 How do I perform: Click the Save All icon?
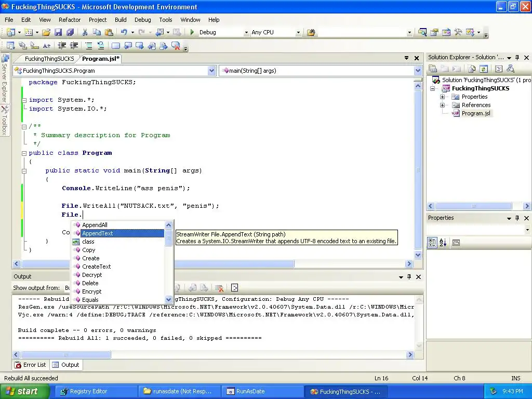coord(70,32)
